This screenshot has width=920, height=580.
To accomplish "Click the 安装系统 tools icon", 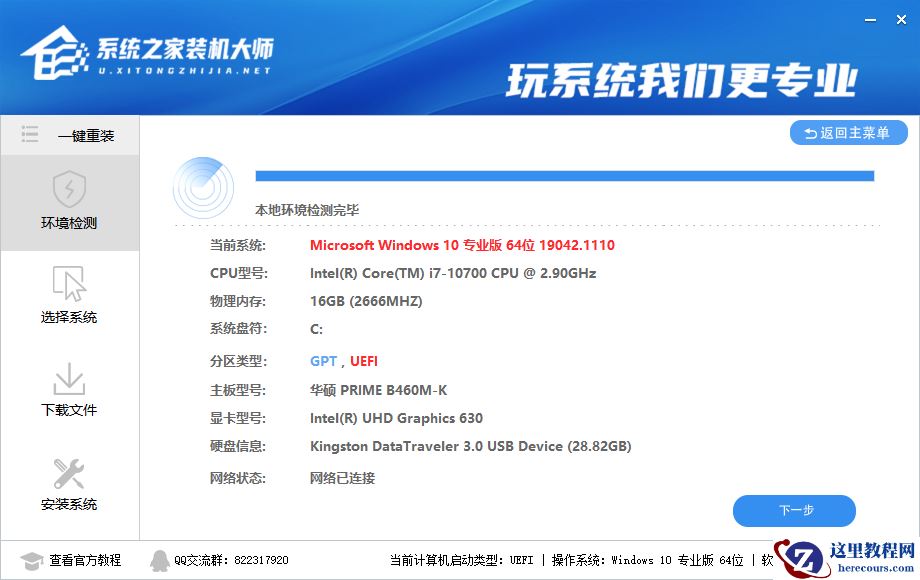I will coord(68,473).
